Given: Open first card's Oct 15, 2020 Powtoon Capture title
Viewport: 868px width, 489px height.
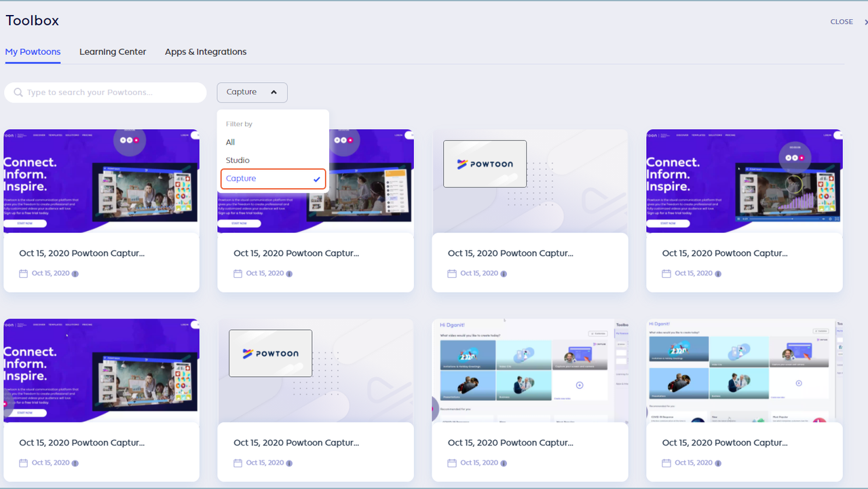Looking at the screenshot, I should 81,253.
